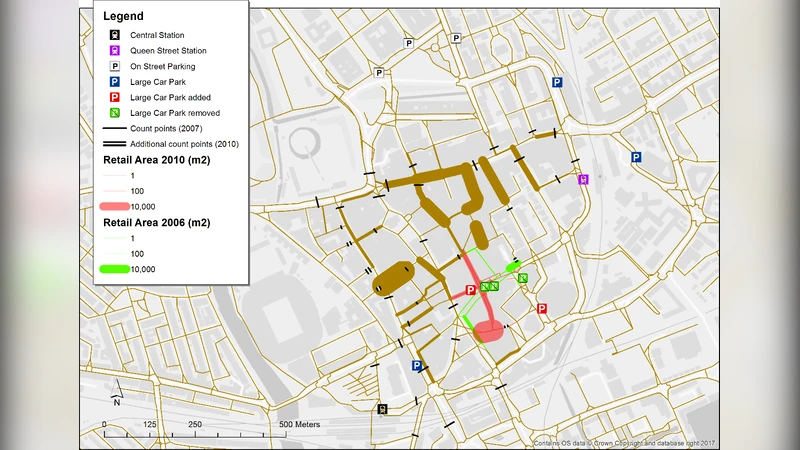Image resolution: width=800 pixels, height=450 pixels.
Task: Select the bottom-most blue car park marker on map
Action: 416,367
